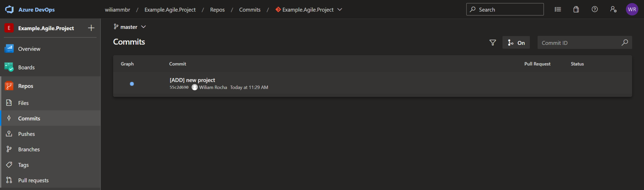Click the branch icon next to master

(116, 27)
